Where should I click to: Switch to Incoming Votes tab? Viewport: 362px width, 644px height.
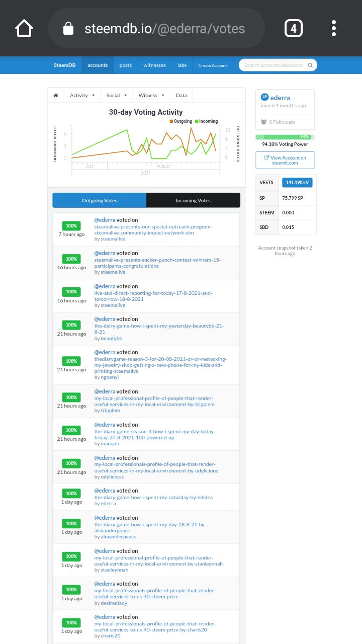coord(193,200)
